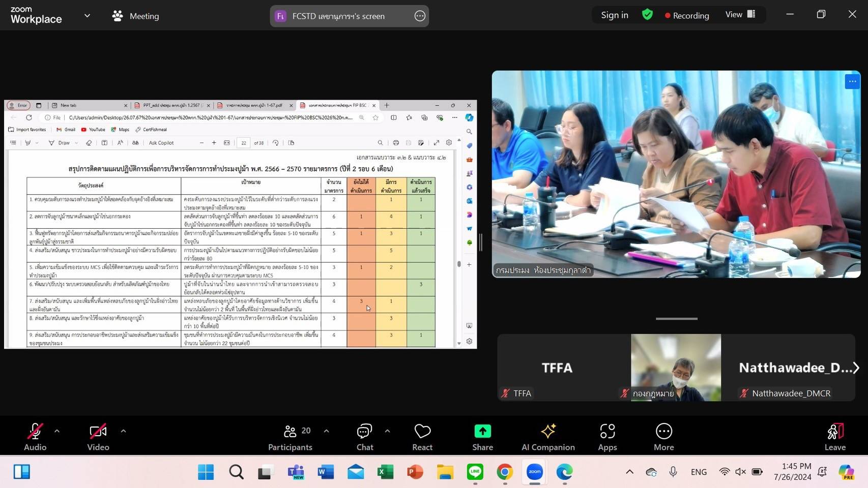Screen dimensions: 868x488
Task: Expand video settings arrow
Action: coord(123,431)
